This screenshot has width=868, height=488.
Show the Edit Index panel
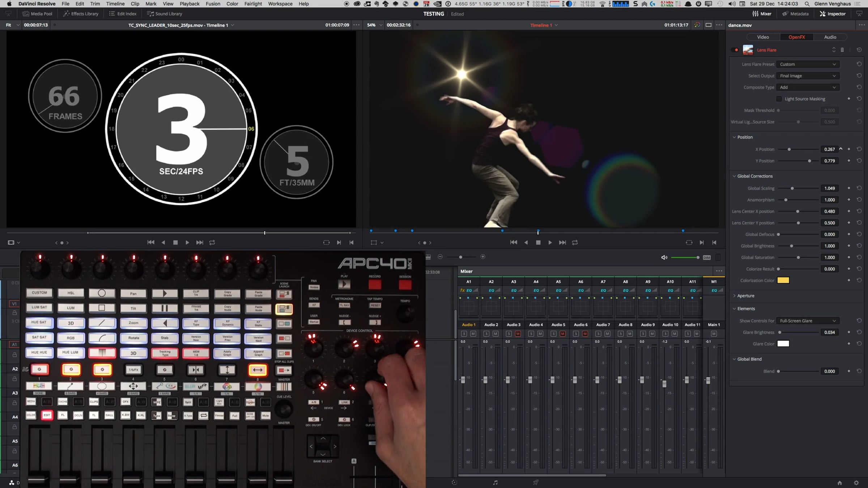pos(123,14)
